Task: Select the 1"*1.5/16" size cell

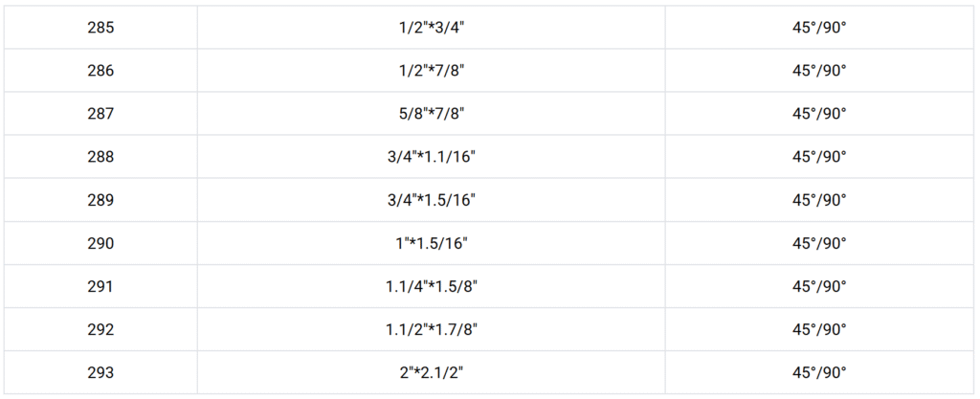Action: [432, 243]
